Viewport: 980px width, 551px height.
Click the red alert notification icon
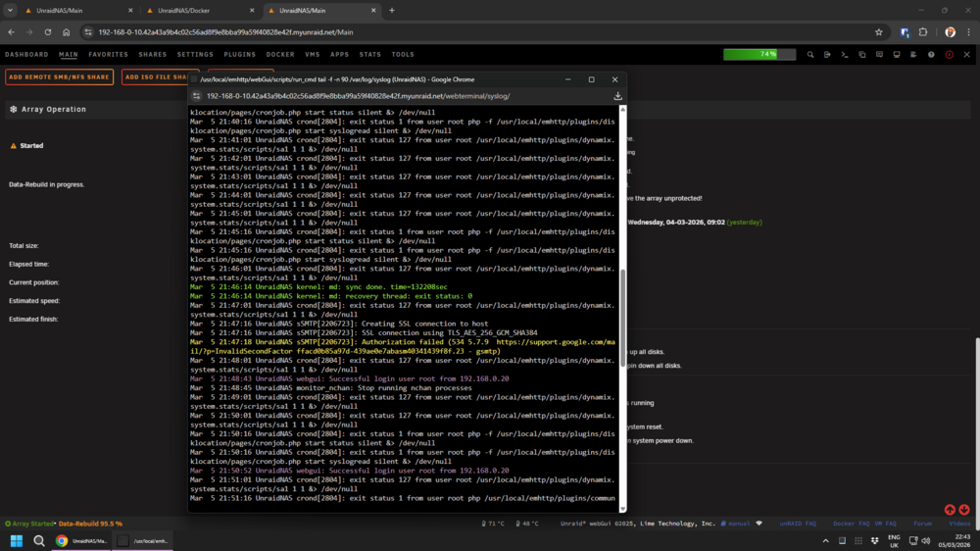950,54
